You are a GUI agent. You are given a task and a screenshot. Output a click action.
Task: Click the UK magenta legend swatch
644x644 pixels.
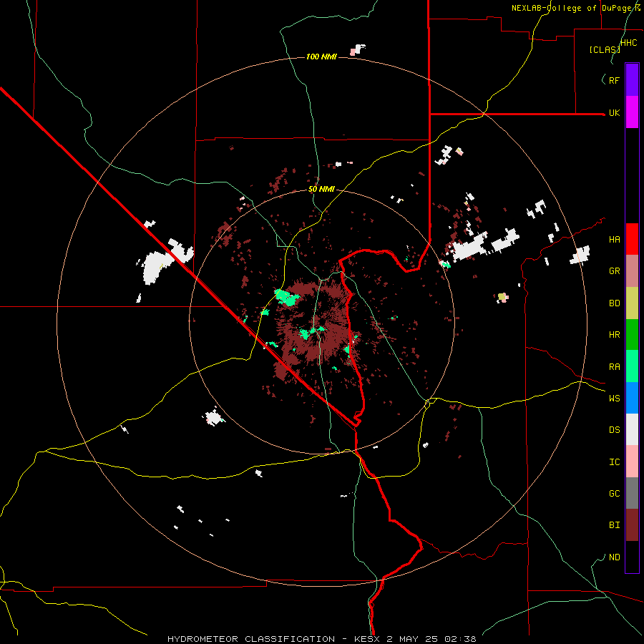[632, 112]
